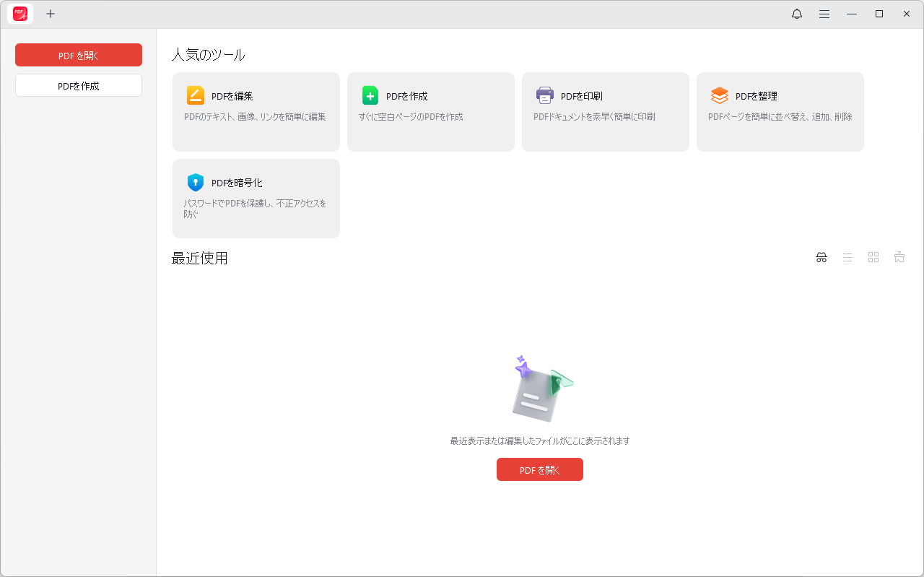Click the printer icon for PDFを印刷

pos(545,95)
